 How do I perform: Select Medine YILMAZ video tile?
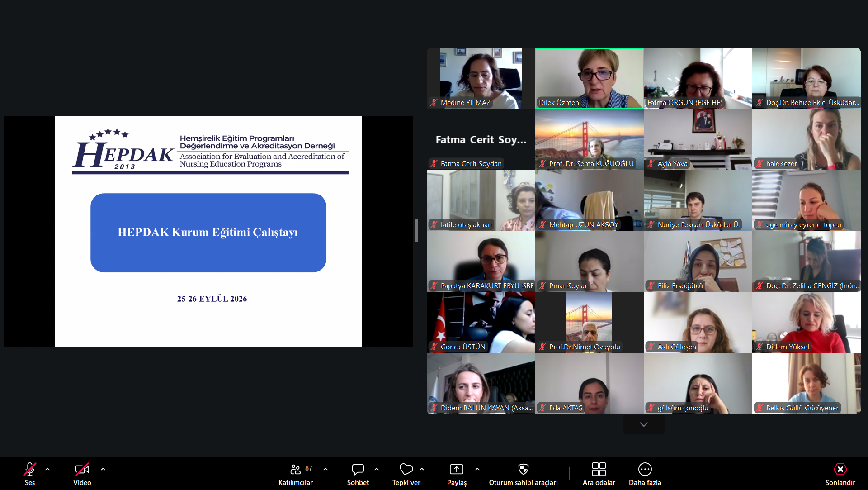481,78
